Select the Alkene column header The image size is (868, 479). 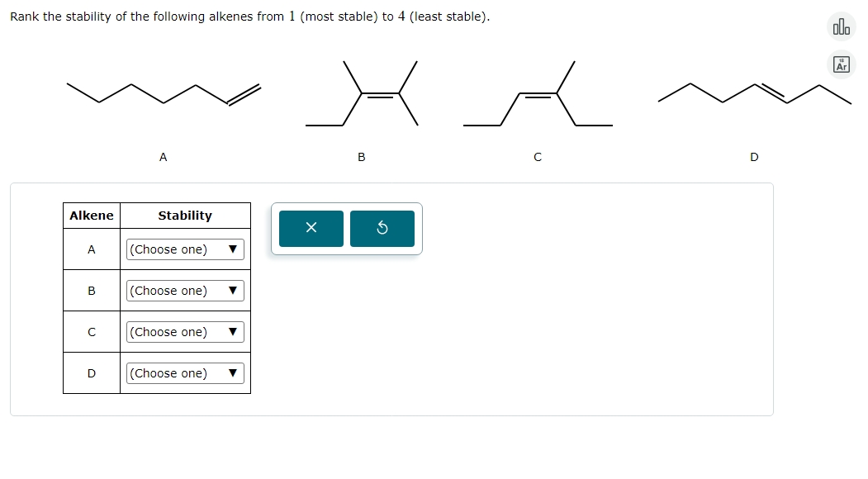91,215
